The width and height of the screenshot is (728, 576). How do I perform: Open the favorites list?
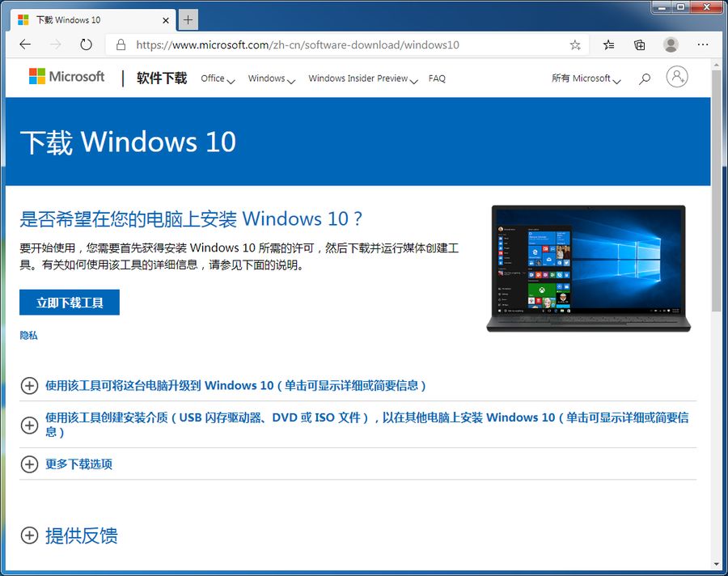point(608,44)
